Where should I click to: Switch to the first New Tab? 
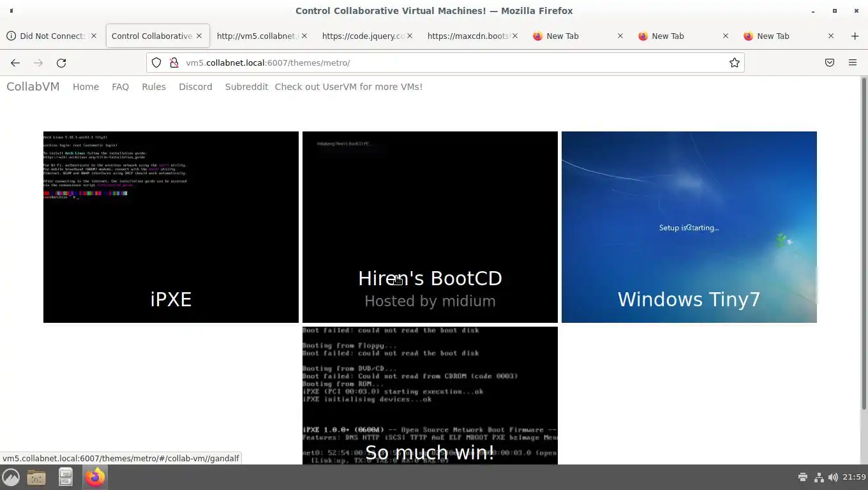click(x=578, y=36)
